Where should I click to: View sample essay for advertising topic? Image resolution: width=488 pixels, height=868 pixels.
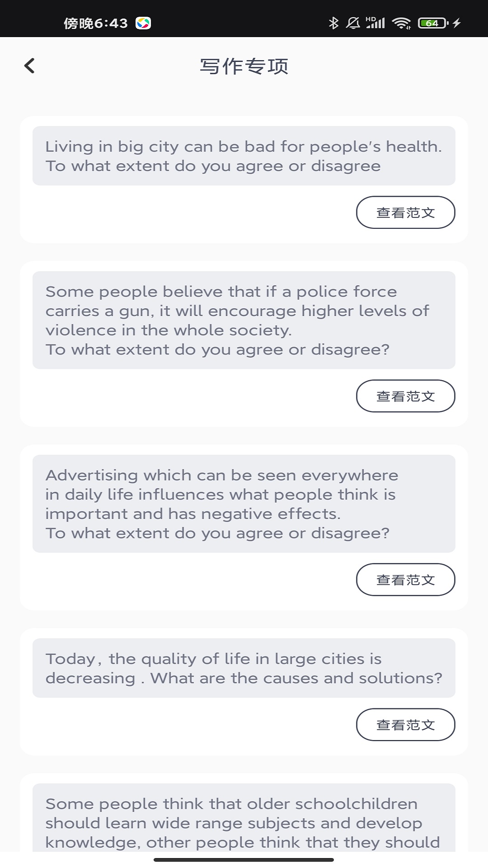click(405, 580)
